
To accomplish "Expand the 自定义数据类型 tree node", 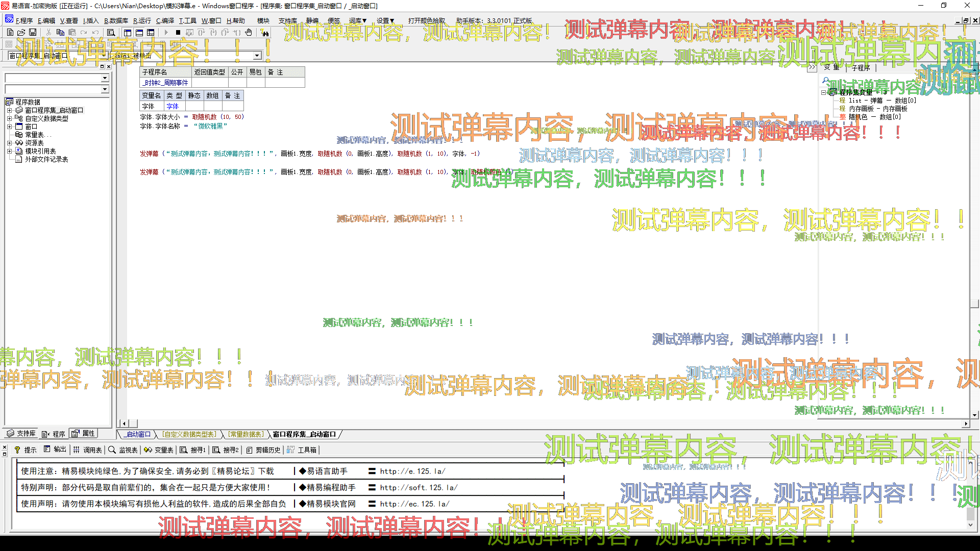I will pyautogui.click(x=9, y=118).
